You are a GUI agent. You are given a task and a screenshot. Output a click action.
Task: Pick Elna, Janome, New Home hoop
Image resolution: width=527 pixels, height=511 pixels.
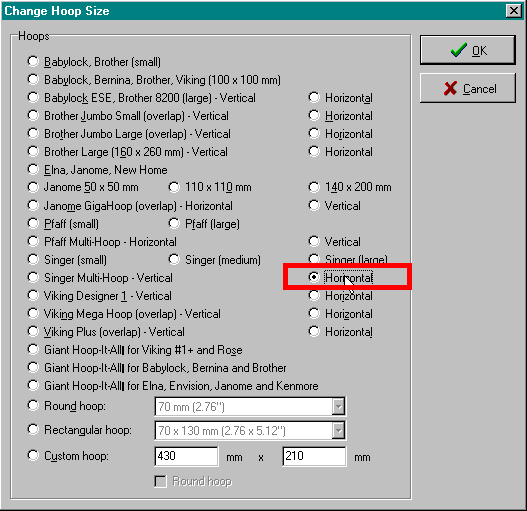(x=97, y=169)
